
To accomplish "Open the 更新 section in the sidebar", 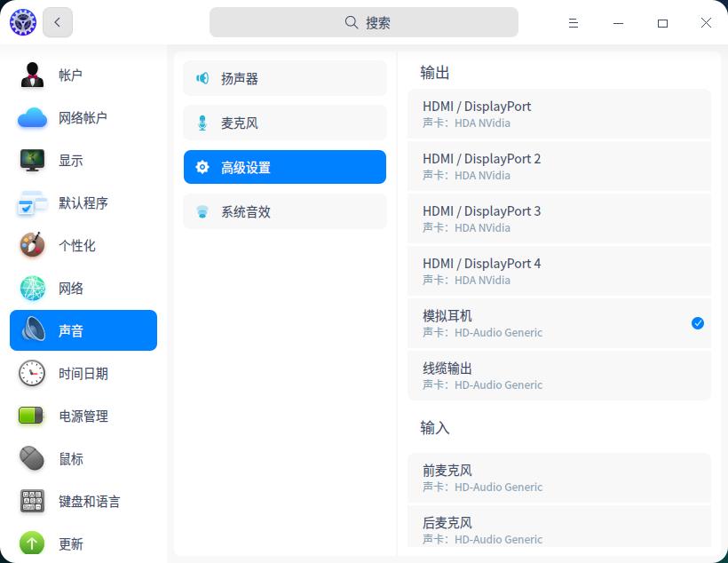I will pyautogui.click(x=71, y=544).
